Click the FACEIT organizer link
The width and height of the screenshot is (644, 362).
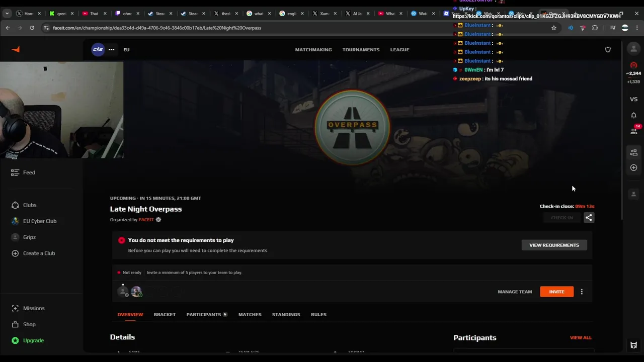tap(146, 220)
